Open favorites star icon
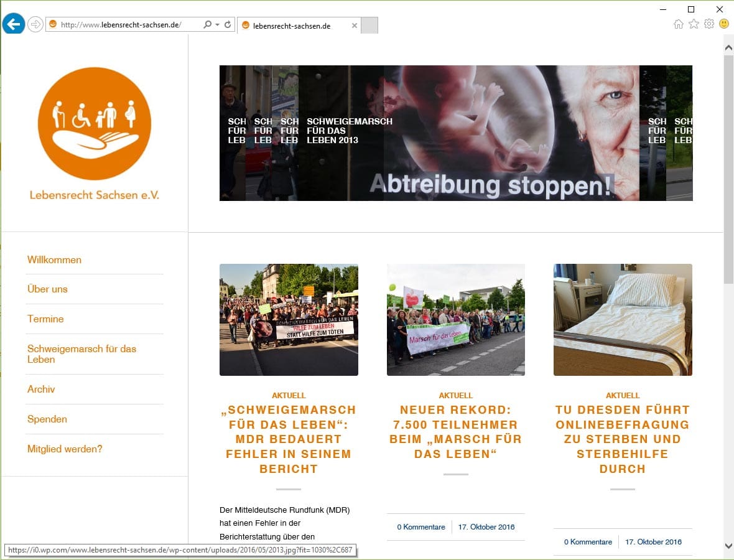734x560 pixels. click(694, 24)
